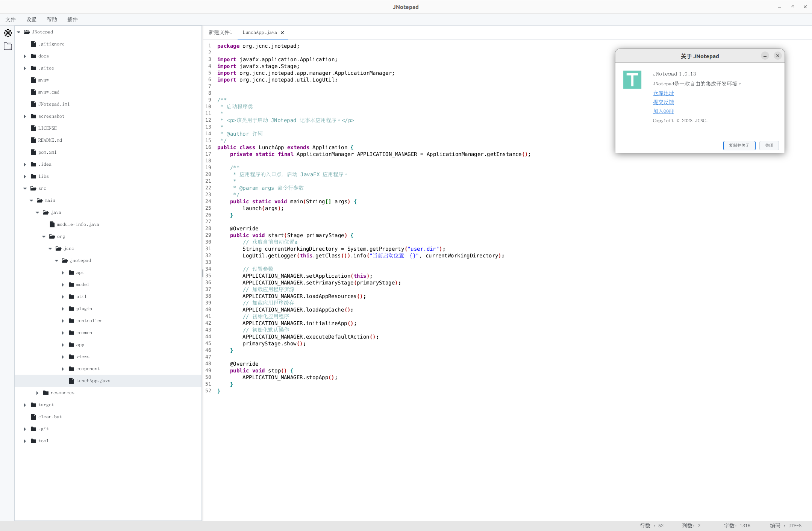The width and height of the screenshot is (812, 531).
Task: Expand the resources folder
Action: pos(38,393)
